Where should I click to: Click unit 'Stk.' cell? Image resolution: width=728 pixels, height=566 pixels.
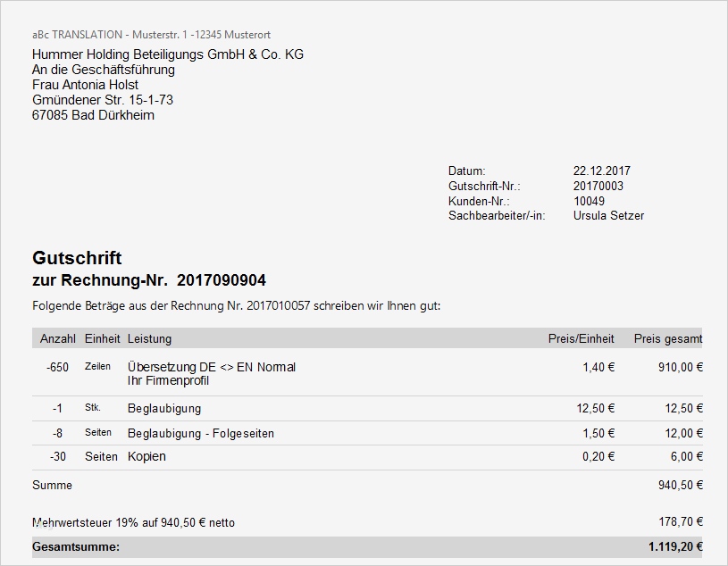point(92,408)
